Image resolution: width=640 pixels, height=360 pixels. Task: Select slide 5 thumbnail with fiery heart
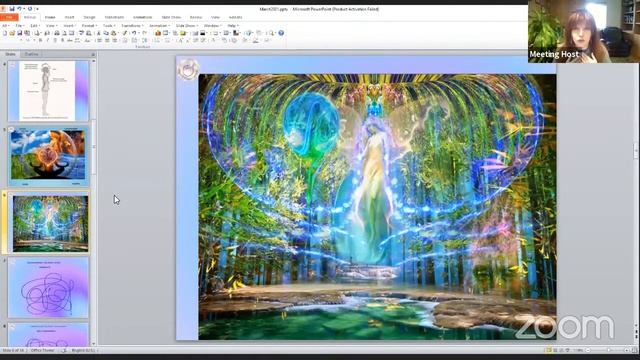(48, 156)
